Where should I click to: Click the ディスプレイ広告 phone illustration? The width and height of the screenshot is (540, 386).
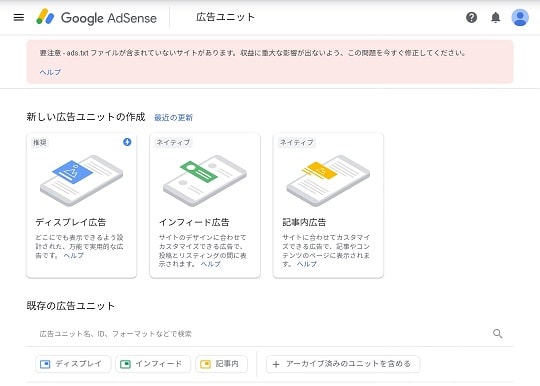(x=81, y=180)
